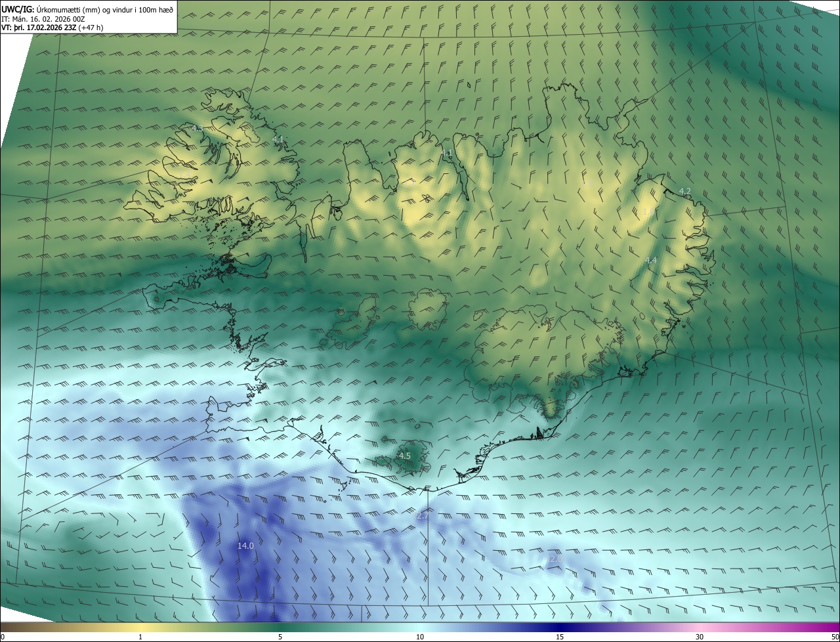840x642 pixels.
Task: Click the color scale tick label "1"
Action: (140, 637)
